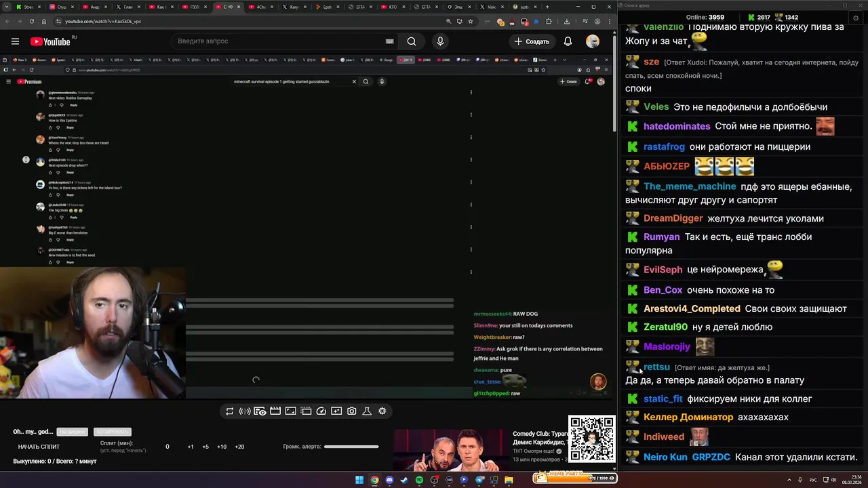Click chat username Arestovi4_Completed
Viewport: 868px width, 488px height.
tap(692, 308)
